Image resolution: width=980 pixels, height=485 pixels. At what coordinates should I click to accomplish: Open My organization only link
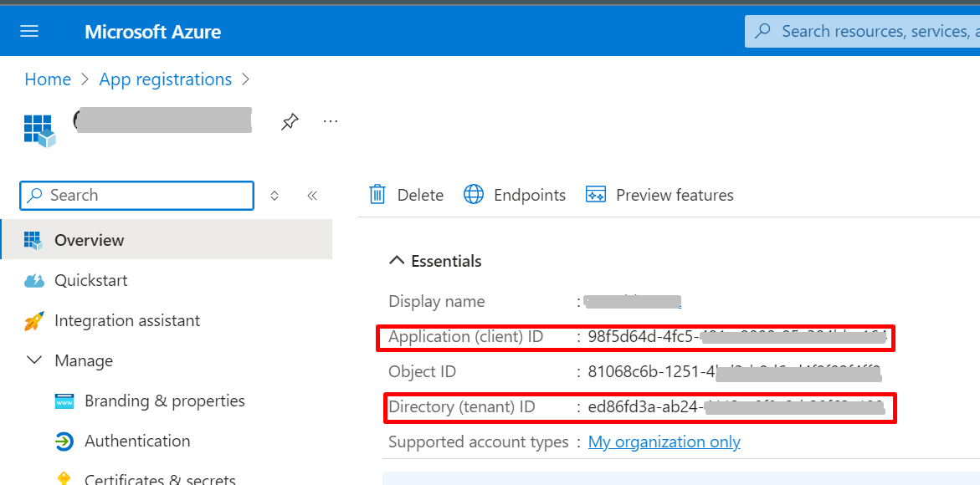[664, 442]
